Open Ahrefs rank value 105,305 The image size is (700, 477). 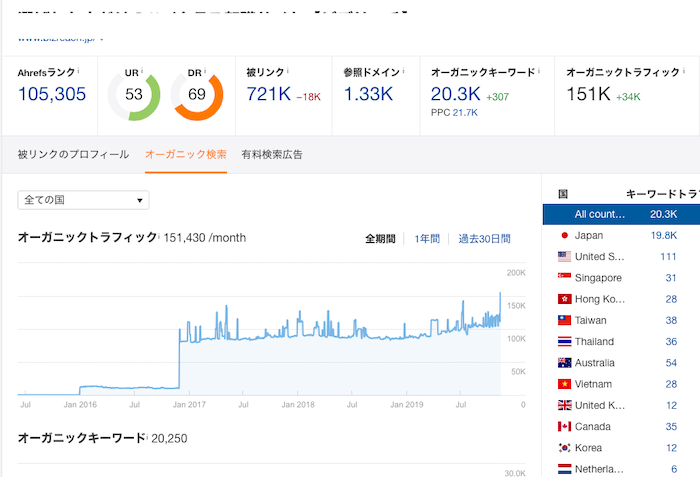[x=52, y=94]
